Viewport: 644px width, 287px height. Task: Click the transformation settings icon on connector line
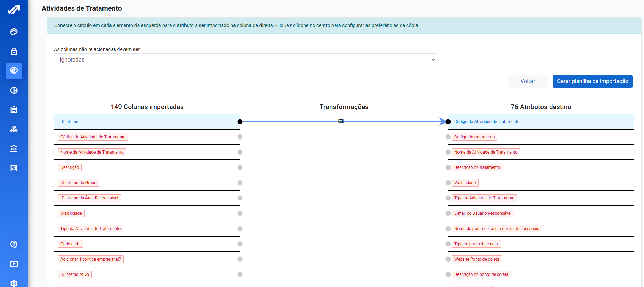point(341,121)
